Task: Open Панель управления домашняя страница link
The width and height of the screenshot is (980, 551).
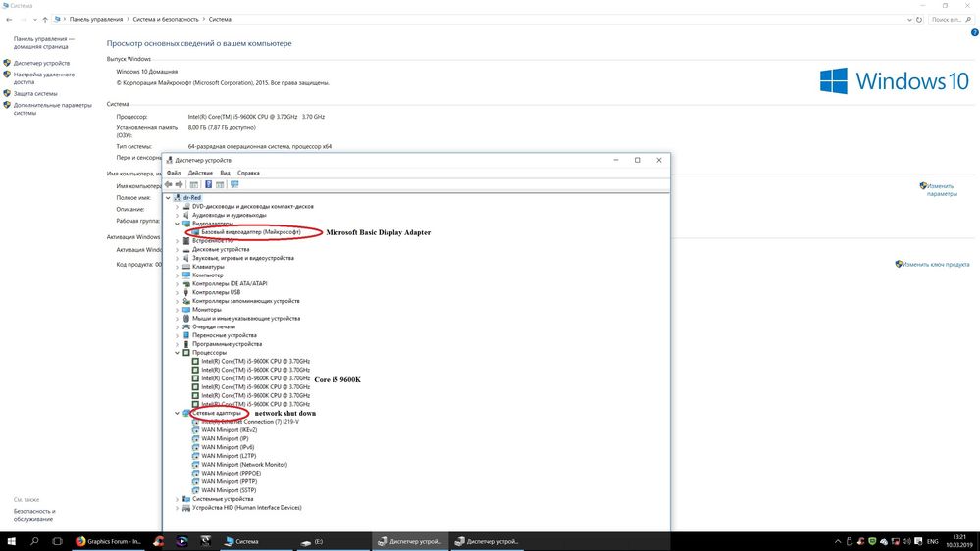Action: tap(44, 42)
